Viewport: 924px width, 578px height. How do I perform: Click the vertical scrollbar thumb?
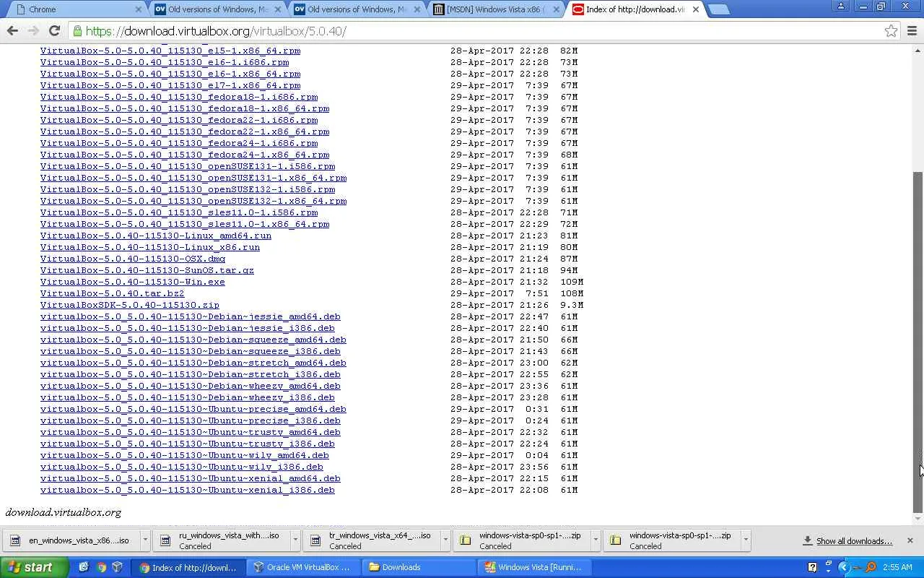(x=918, y=341)
